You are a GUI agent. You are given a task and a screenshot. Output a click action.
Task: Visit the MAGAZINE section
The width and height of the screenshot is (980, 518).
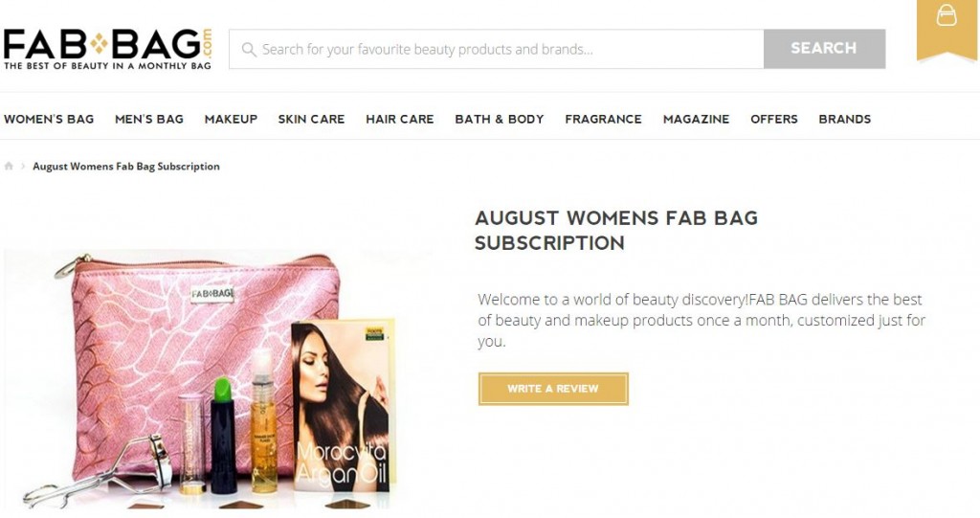(697, 119)
